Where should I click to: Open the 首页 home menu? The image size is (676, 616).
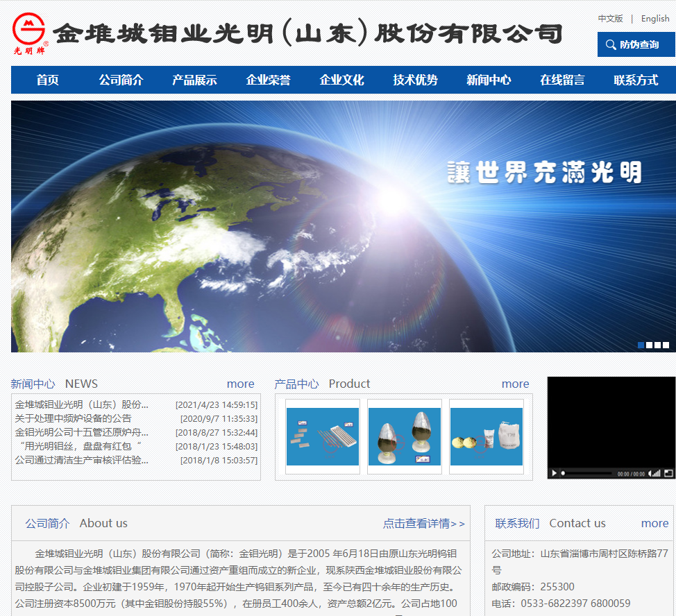47,80
